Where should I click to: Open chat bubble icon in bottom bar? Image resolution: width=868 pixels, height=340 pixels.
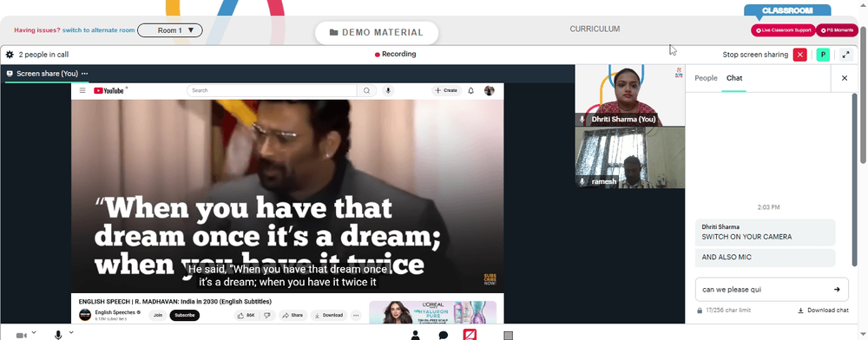coord(444,335)
